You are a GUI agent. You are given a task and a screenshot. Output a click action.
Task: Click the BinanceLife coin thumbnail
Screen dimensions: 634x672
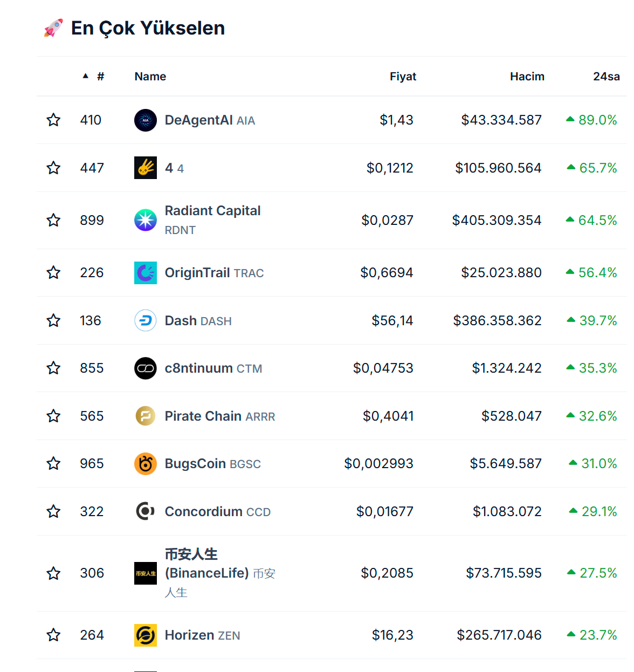click(x=145, y=573)
